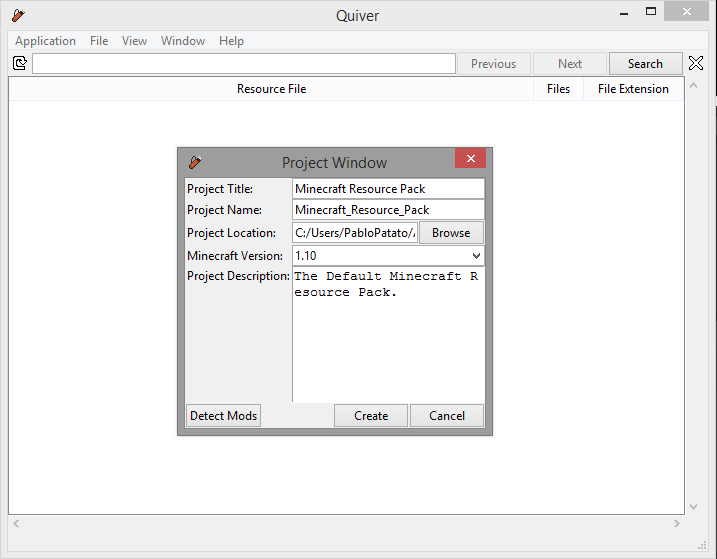Click the "Project Description:" label
This screenshot has width=717, height=559.
pyautogui.click(x=238, y=276)
